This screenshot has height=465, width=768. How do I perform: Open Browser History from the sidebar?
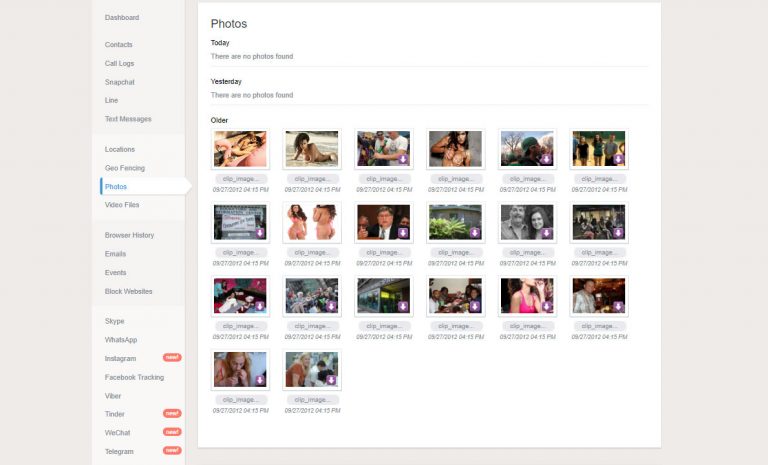tap(129, 235)
